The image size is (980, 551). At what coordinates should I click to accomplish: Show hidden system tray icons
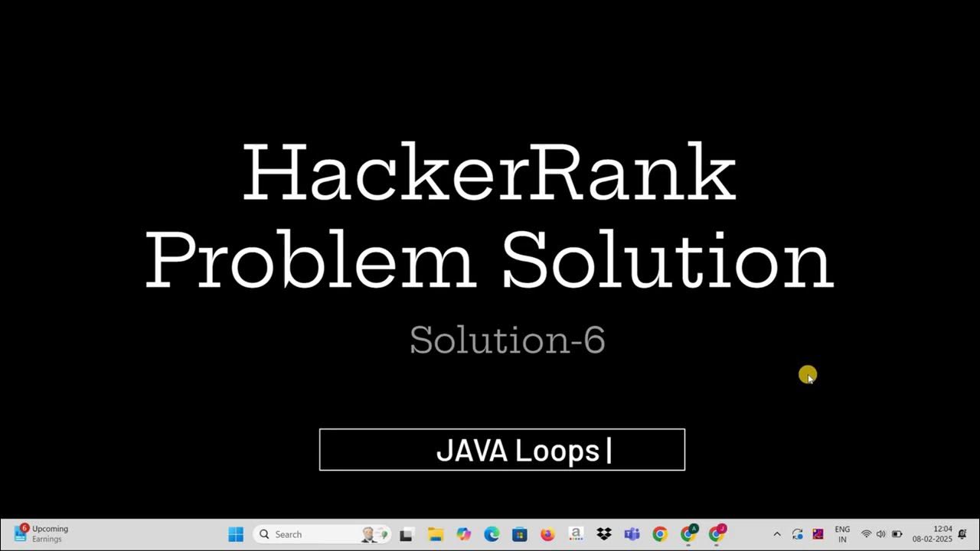pos(777,534)
